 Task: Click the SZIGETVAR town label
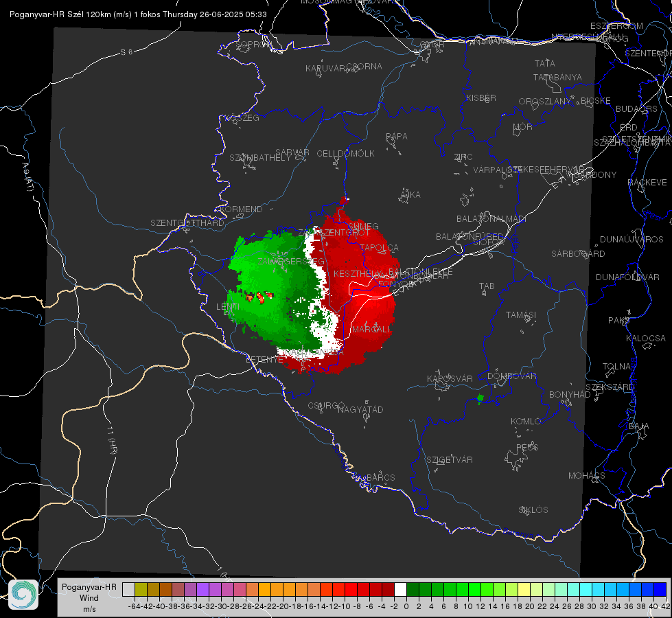(450, 460)
